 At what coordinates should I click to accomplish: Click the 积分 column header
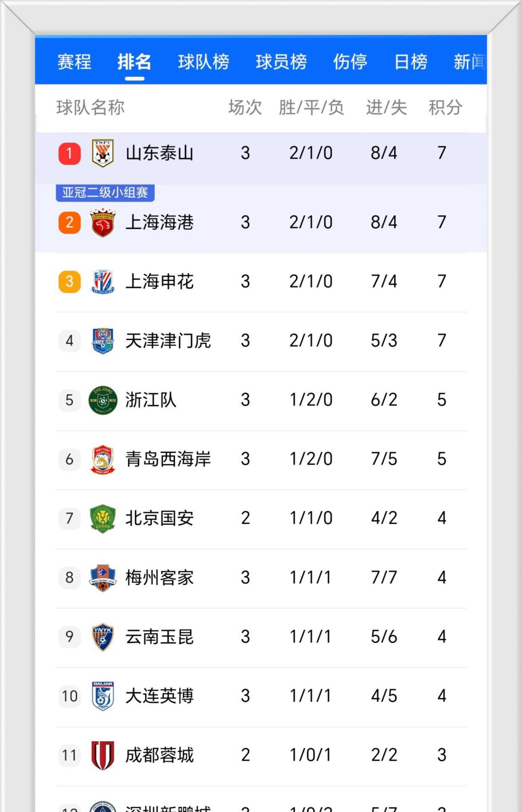tap(446, 108)
